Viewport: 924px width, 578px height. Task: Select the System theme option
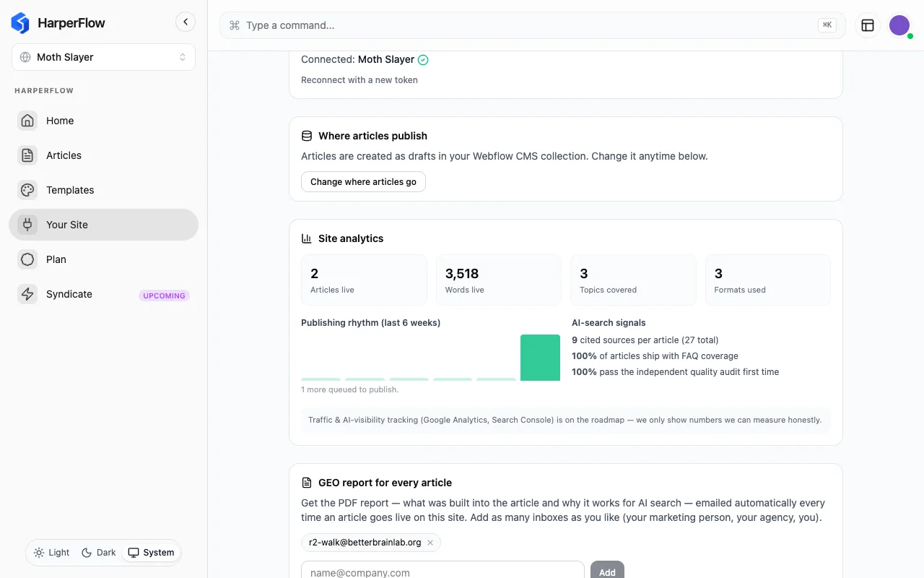[151, 553]
